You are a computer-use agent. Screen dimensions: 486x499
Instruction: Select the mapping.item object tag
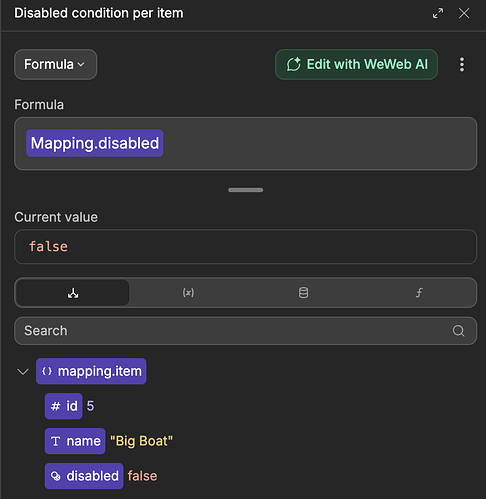91,371
